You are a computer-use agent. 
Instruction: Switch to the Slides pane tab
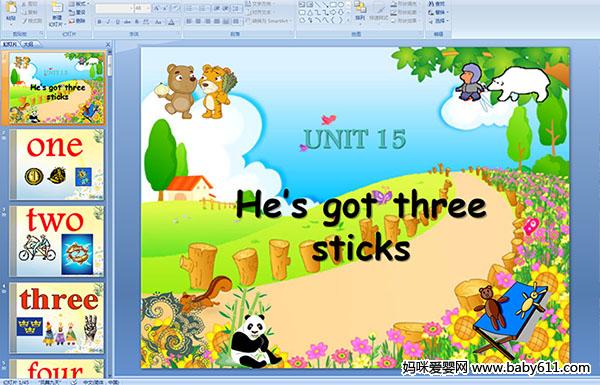(10, 44)
